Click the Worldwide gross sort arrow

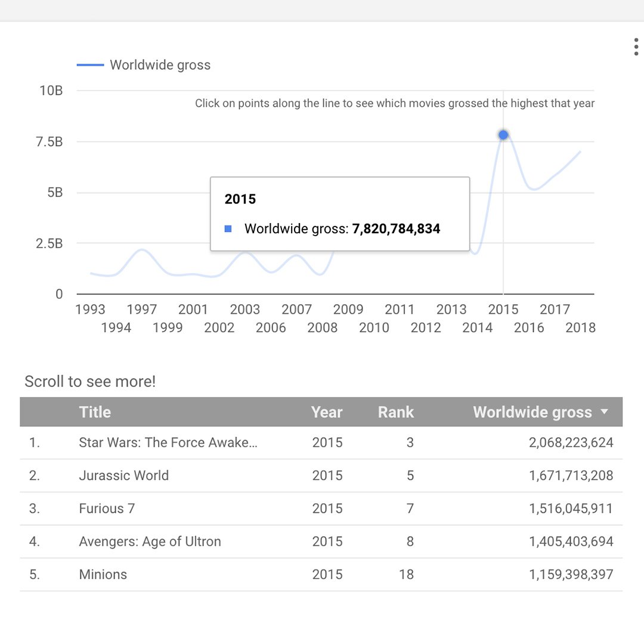pos(604,411)
